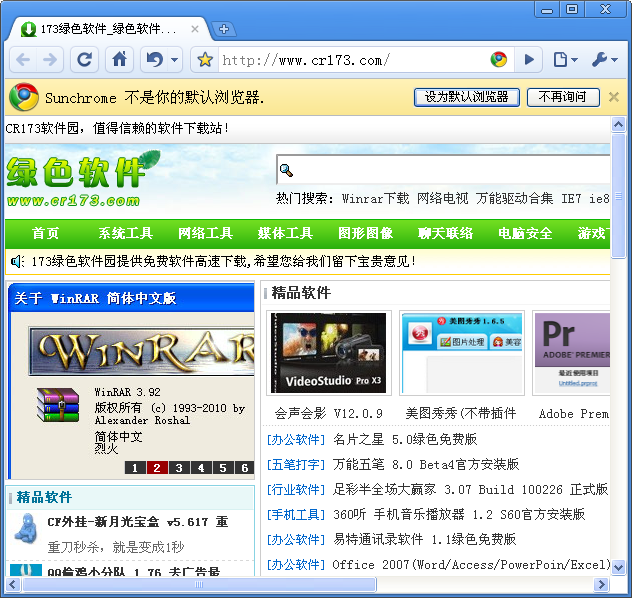Open 电脑安全 navigation item
The width and height of the screenshot is (632, 598).
(525, 233)
